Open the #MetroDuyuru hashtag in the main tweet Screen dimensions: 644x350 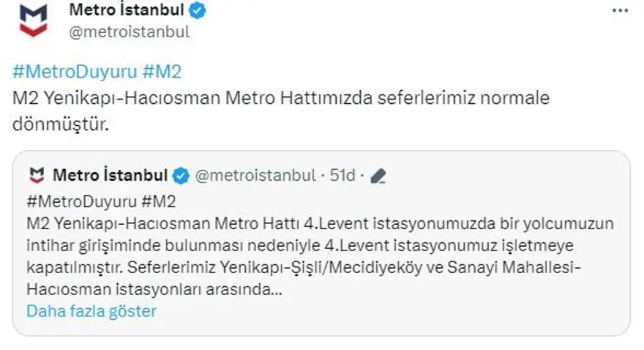[x=72, y=72]
